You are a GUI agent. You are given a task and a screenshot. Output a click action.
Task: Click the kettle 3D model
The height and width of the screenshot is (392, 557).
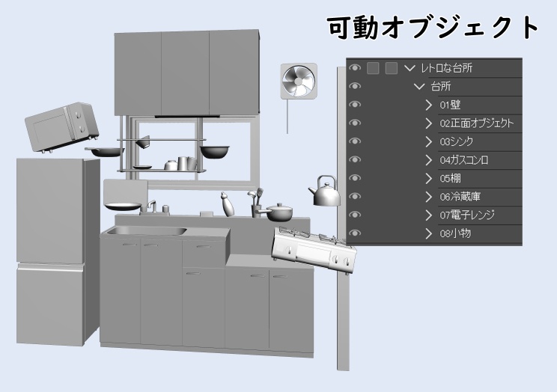(x=325, y=192)
